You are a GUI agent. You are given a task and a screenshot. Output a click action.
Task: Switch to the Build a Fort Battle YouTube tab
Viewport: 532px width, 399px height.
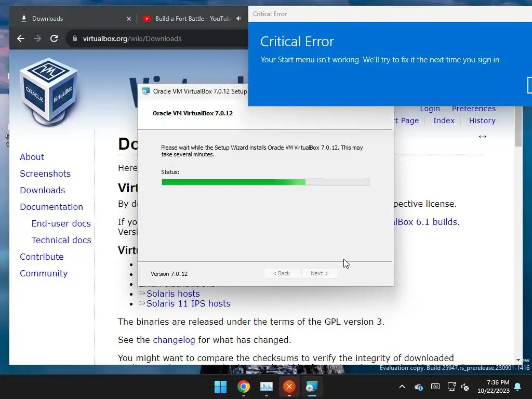coord(192,19)
